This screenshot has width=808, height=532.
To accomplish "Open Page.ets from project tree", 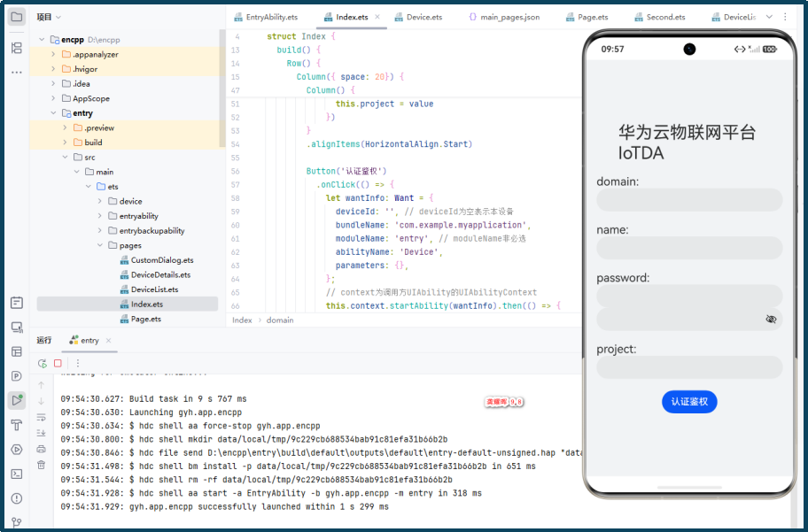I will pyautogui.click(x=146, y=319).
